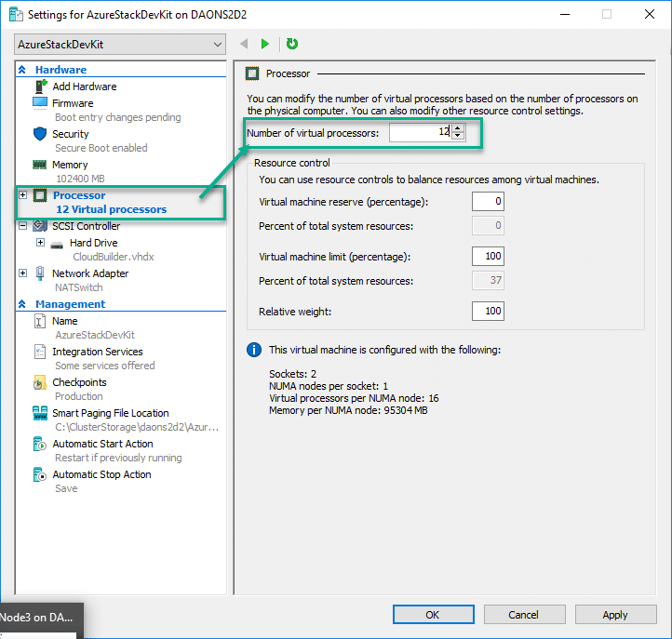The width and height of the screenshot is (672, 639).
Task: Decrease number of virtual processors
Action: coord(458,136)
